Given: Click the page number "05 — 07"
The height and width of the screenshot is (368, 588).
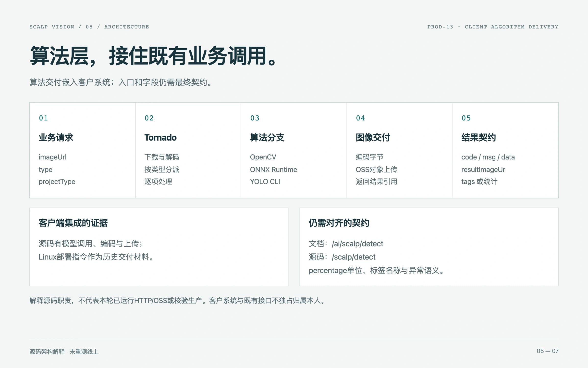Looking at the screenshot, I should [x=548, y=351].
